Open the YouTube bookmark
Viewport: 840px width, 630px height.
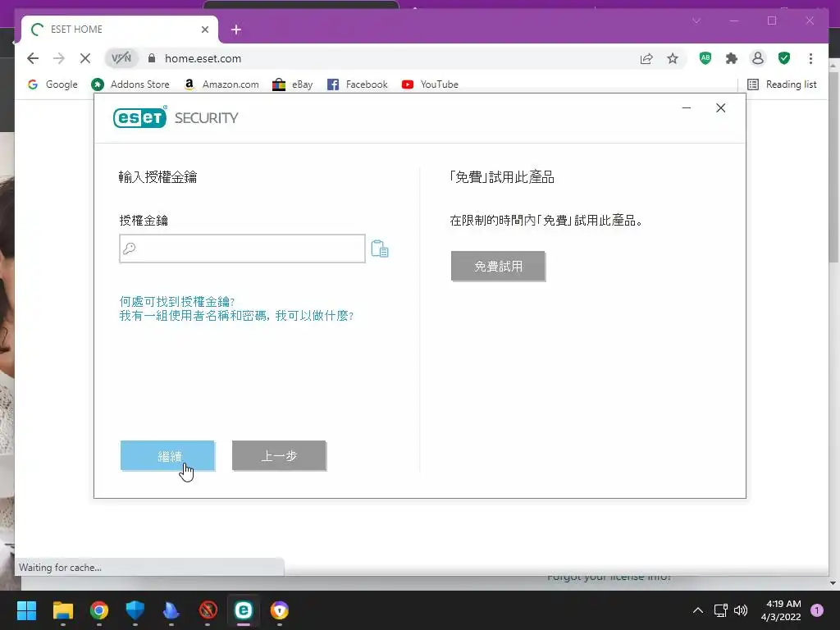coord(430,84)
